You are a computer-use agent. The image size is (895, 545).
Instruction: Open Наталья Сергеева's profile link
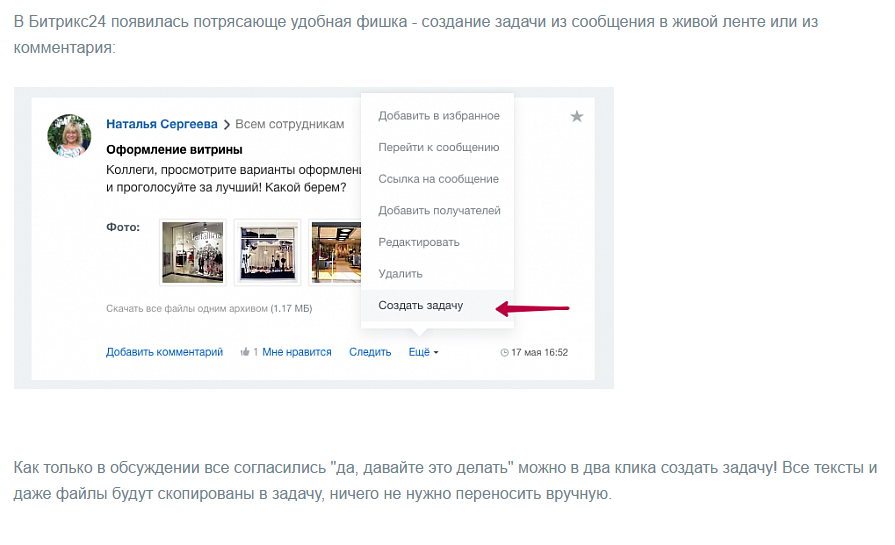click(162, 124)
